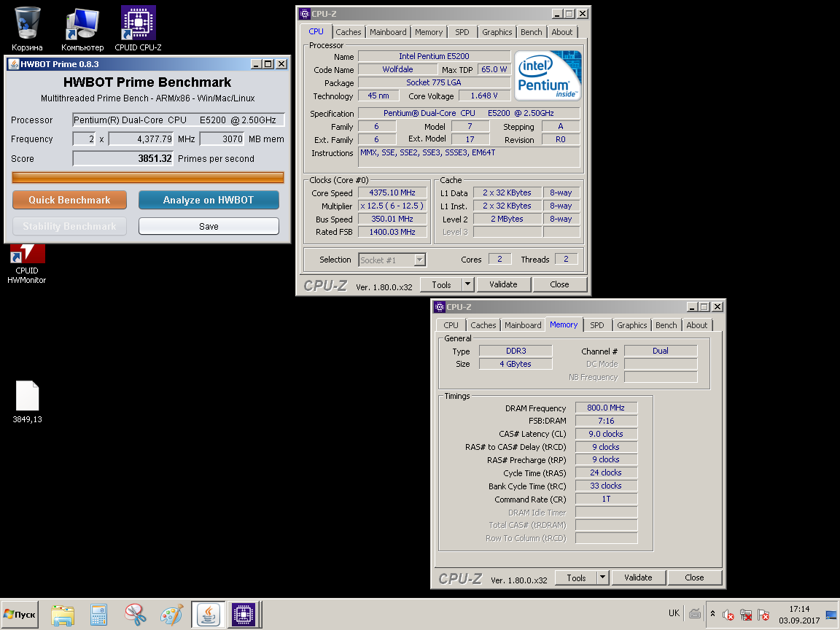This screenshot has height=630, width=840.
Task: Click the Score field showing 3851.32
Action: tap(122, 158)
